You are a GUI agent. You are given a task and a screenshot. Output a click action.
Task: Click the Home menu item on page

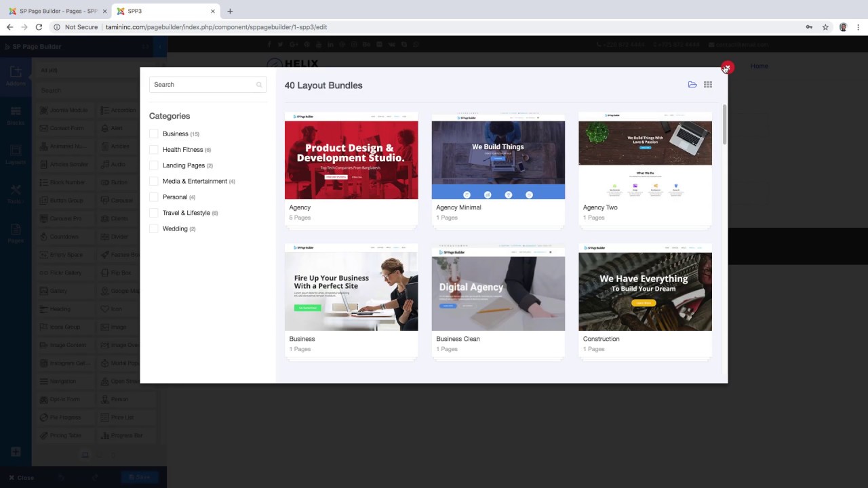[x=759, y=66]
